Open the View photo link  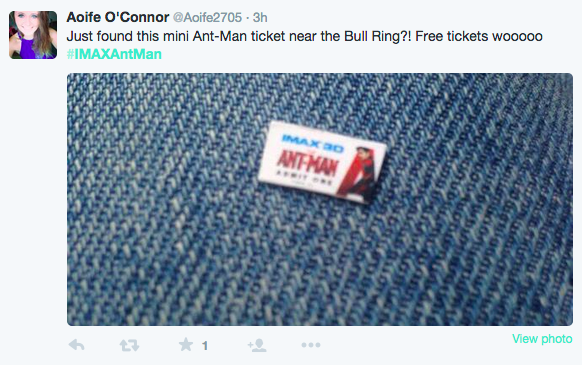(542, 339)
